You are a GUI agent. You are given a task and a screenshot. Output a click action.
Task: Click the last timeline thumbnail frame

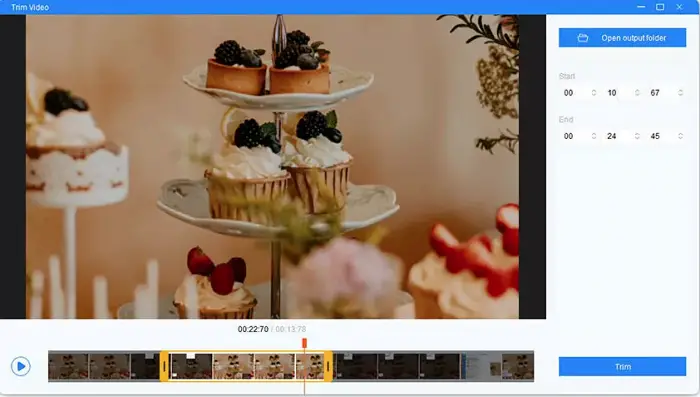tap(518, 366)
